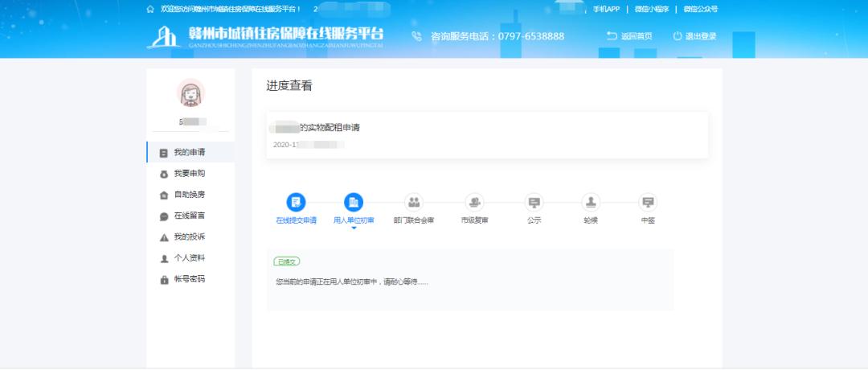Click the 部门联合会审 step label
The width and height of the screenshot is (868, 370).
[x=414, y=220]
